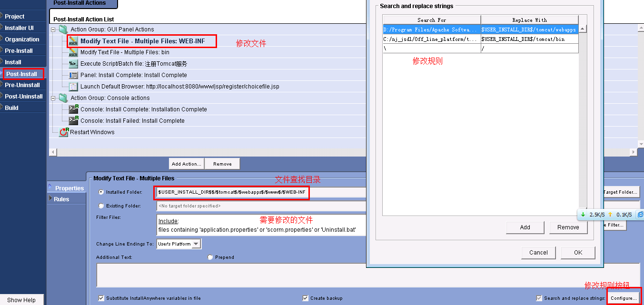Switch to the Post-Install Actions tab

[83, 3]
